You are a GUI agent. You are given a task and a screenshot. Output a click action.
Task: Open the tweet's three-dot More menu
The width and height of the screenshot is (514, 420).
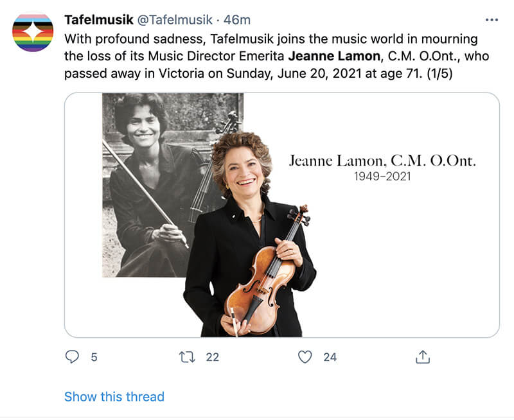click(492, 20)
